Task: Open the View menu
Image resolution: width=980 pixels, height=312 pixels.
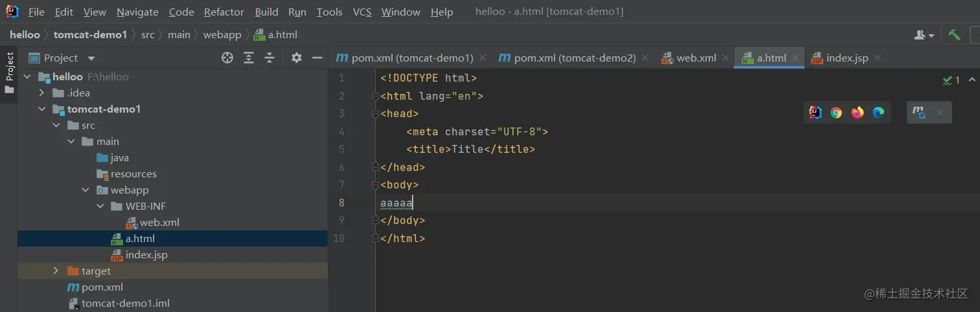Action: 95,12
